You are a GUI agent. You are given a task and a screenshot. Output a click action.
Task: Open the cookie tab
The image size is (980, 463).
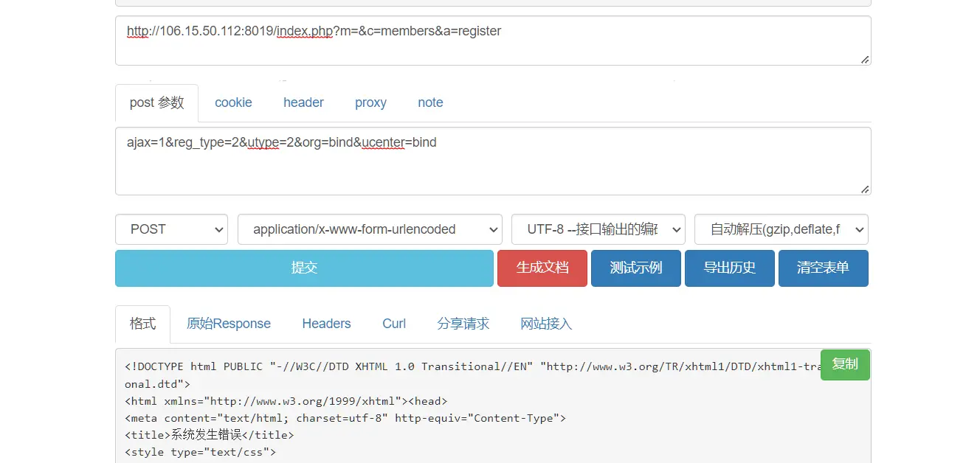coord(233,102)
